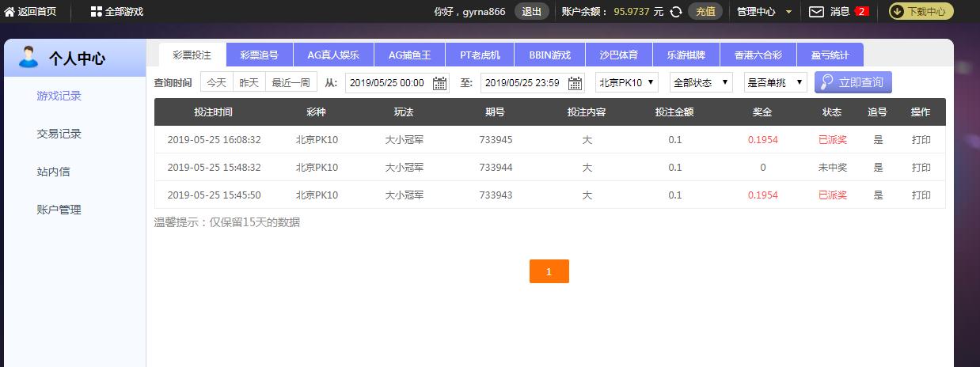Image resolution: width=980 pixels, height=367 pixels.
Task: Select 交易记录 in the sidebar
Action: [x=59, y=134]
